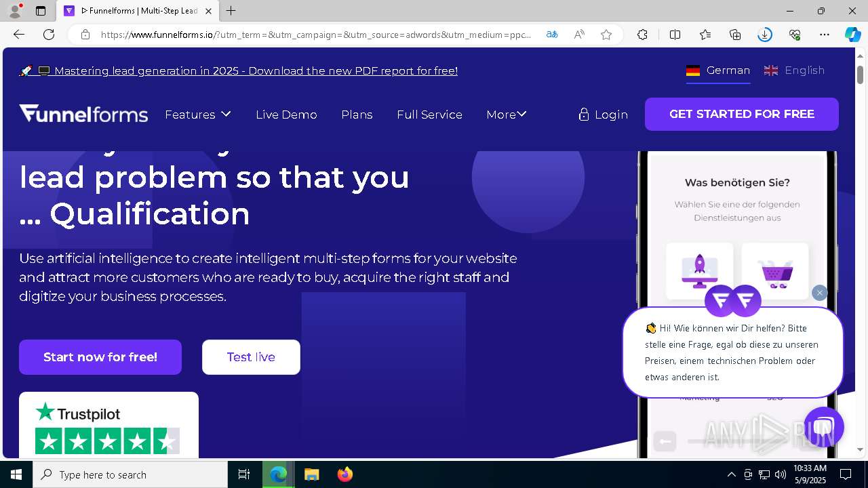Open the Copilot sidebar icon
Viewport: 868px width, 488px height.
[x=852, y=35]
